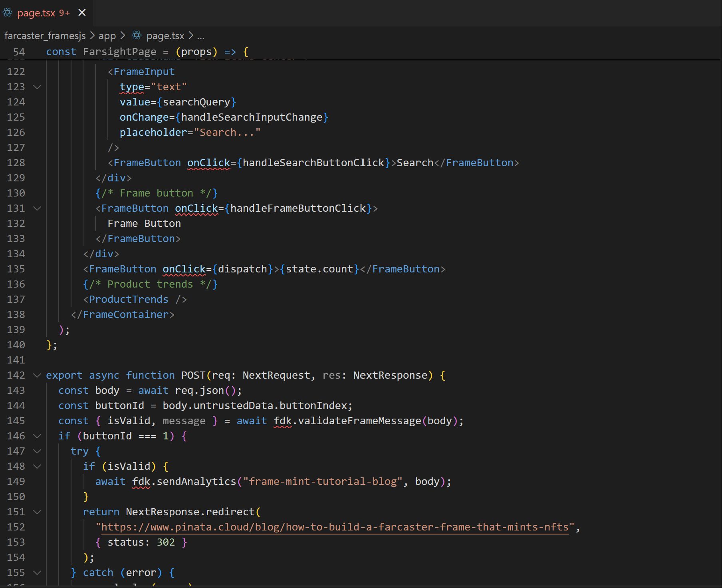
Task: Click onClick error on line 128
Action: [209, 163]
